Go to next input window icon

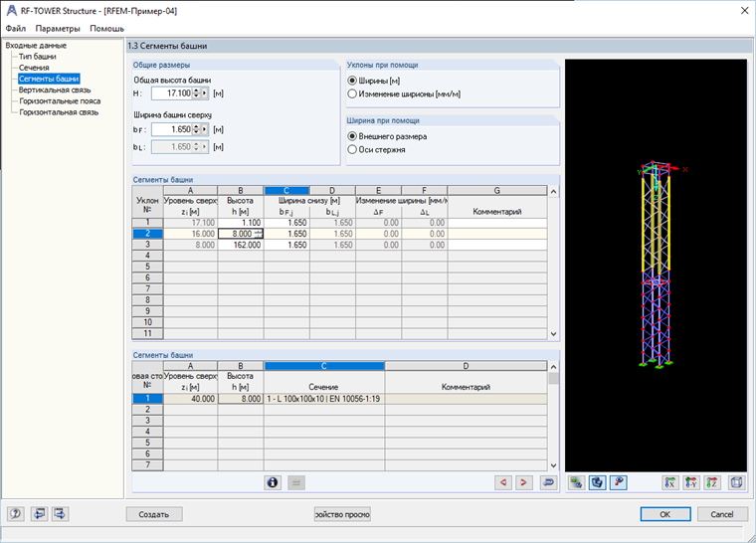(61, 514)
